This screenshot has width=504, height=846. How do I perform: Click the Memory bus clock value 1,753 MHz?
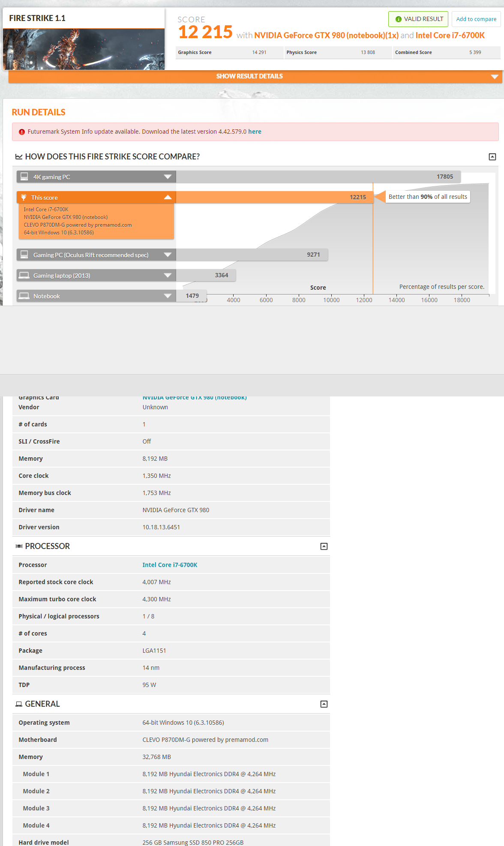(x=156, y=493)
